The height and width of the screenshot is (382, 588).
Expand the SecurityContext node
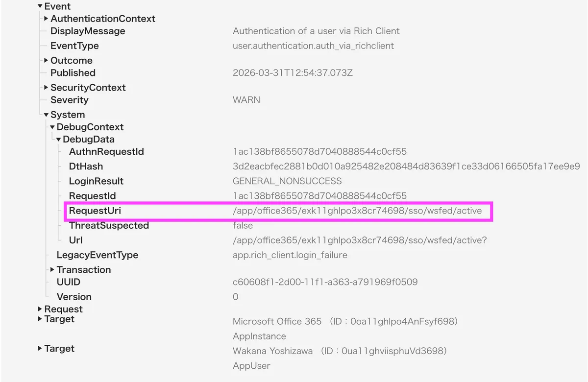pos(47,88)
